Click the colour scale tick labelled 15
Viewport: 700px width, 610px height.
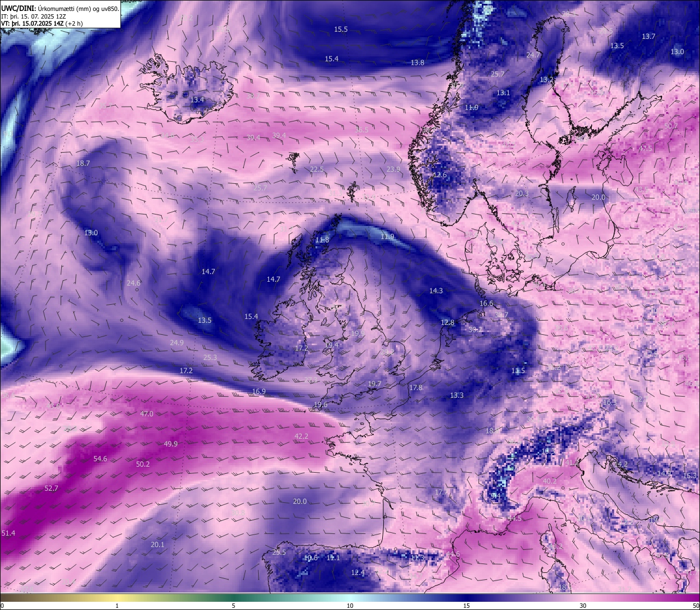(x=466, y=606)
